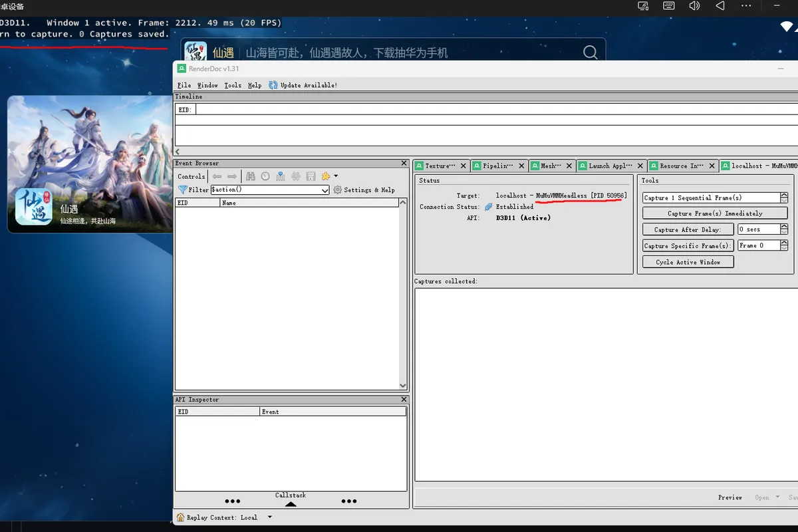798x532 pixels.
Task: Click the Capture After Delay button
Action: 688,229
